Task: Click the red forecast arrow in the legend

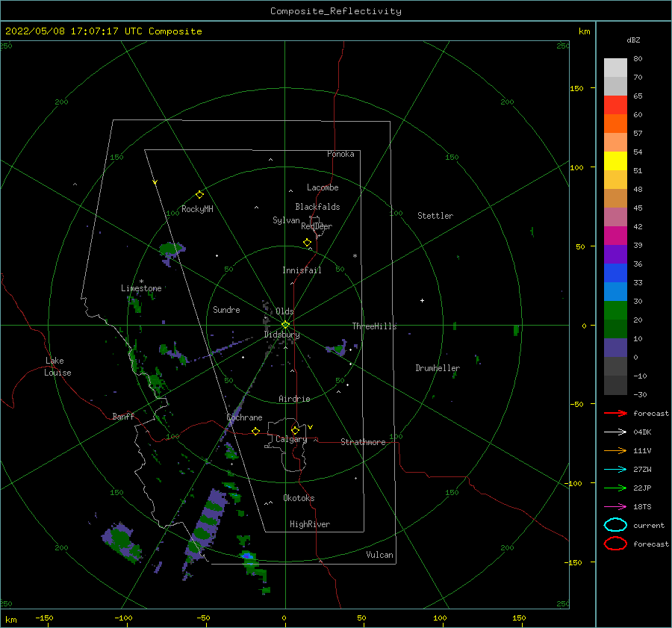Action: pyautogui.click(x=615, y=413)
